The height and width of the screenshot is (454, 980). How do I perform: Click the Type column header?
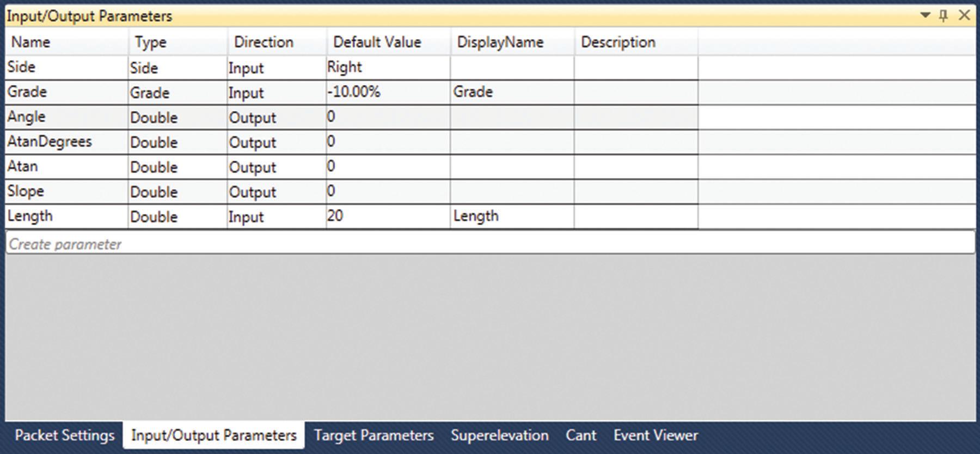177,42
